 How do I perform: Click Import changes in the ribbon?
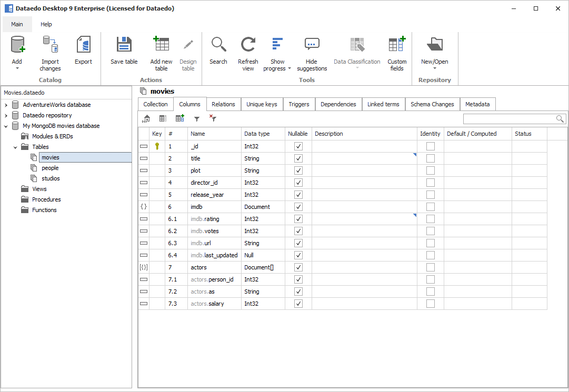pyautogui.click(x=50, y=46)
